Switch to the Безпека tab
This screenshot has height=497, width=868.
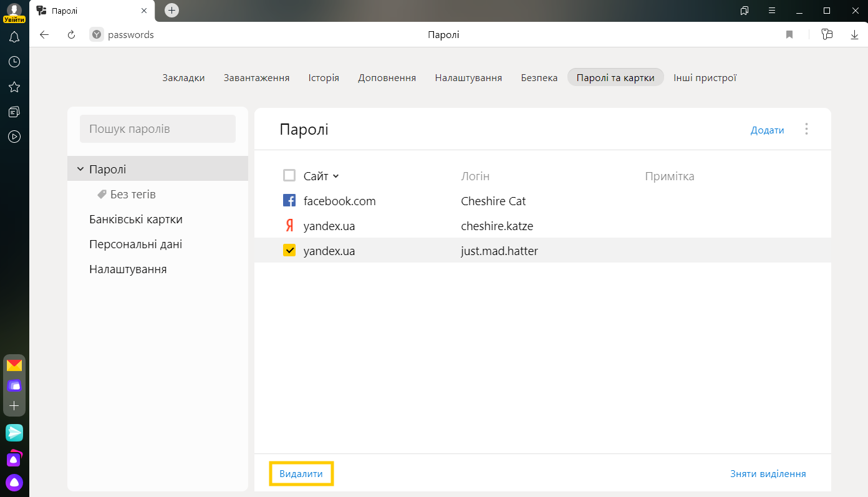[x=539, y=78]
